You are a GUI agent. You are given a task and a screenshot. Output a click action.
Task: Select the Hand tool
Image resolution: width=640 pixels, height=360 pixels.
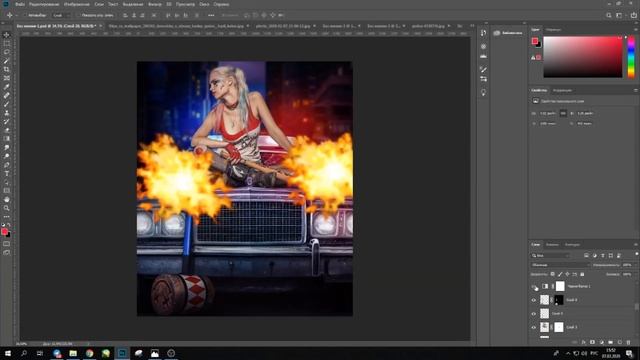[7, 200]
